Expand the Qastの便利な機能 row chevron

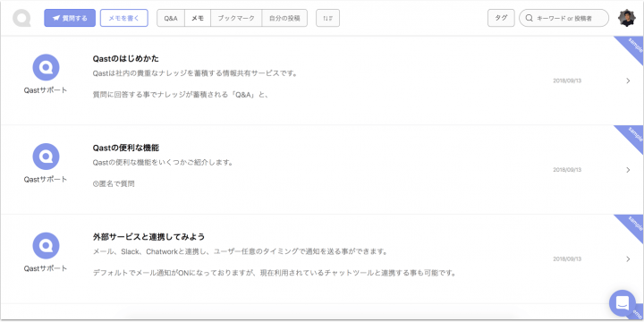coord(628,170)
